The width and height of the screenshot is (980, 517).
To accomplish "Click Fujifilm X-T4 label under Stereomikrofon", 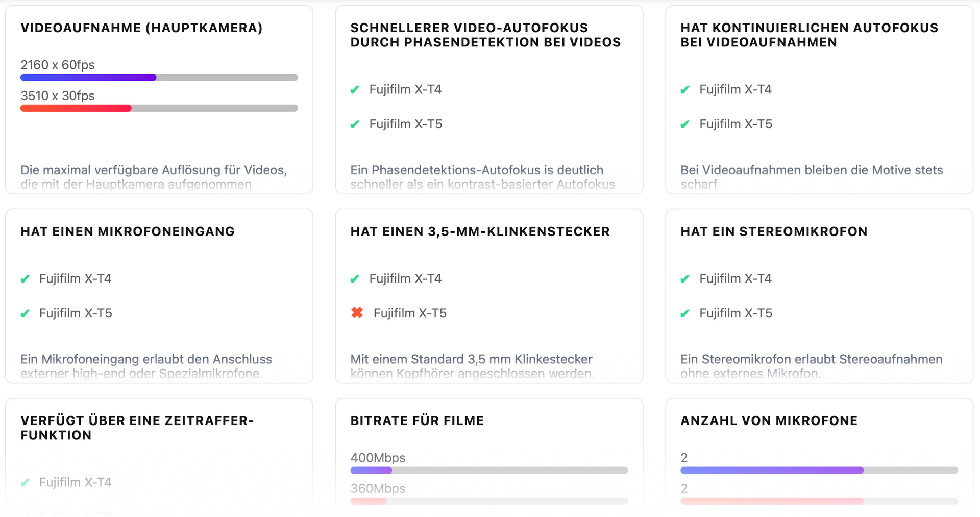I will coord(735,279).
